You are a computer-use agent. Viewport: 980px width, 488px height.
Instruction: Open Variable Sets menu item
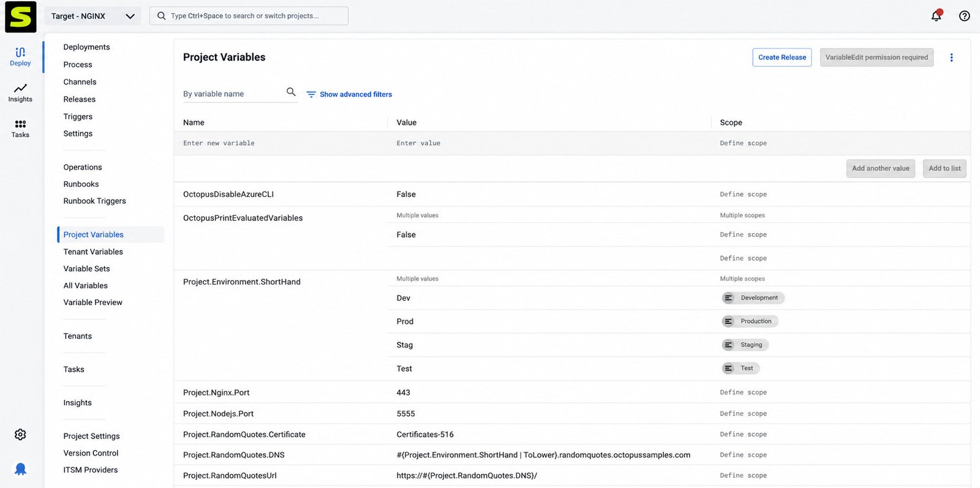tap(86, 269)
